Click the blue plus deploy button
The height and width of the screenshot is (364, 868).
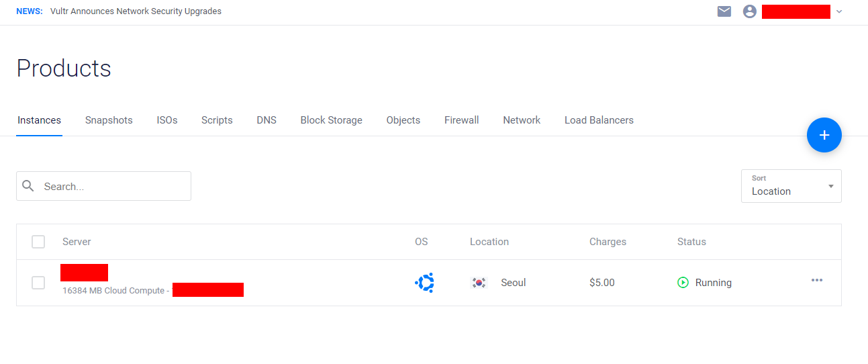[x=824, y=135]
